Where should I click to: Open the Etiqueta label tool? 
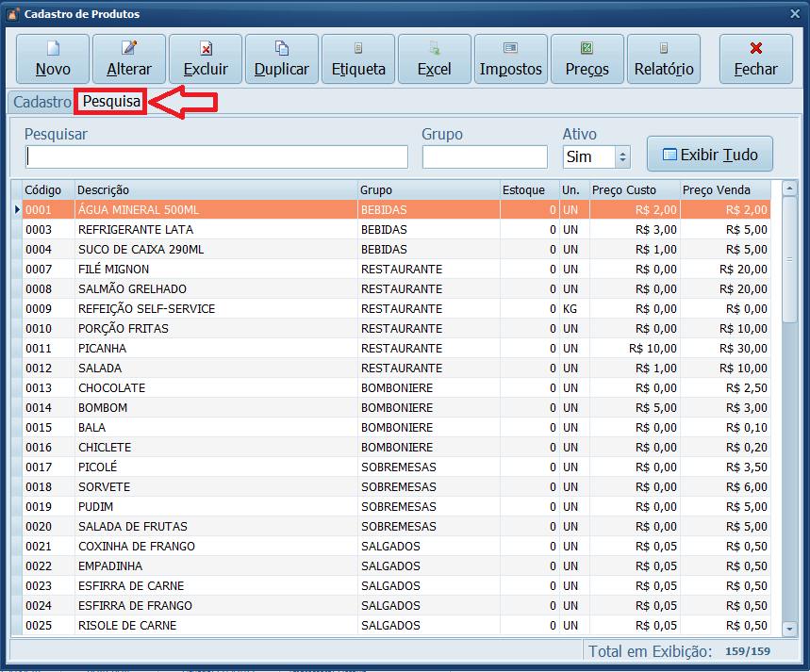[358, 58]
